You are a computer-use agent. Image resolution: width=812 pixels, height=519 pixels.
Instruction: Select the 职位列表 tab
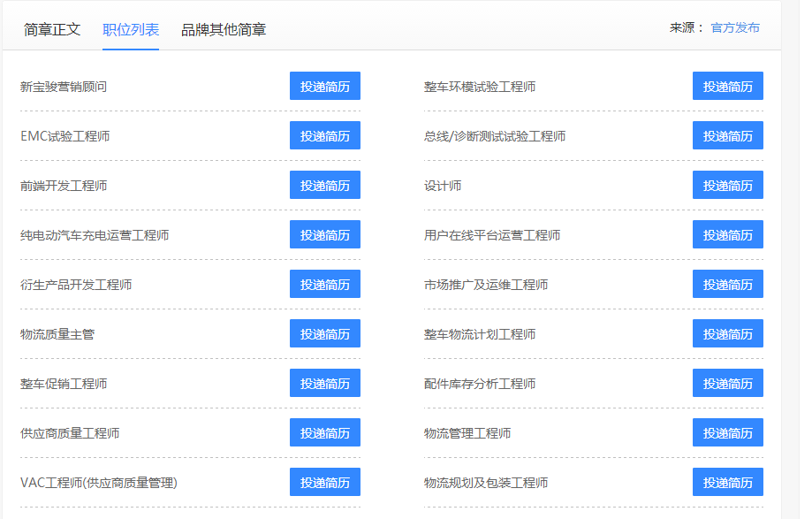point(131,29)
